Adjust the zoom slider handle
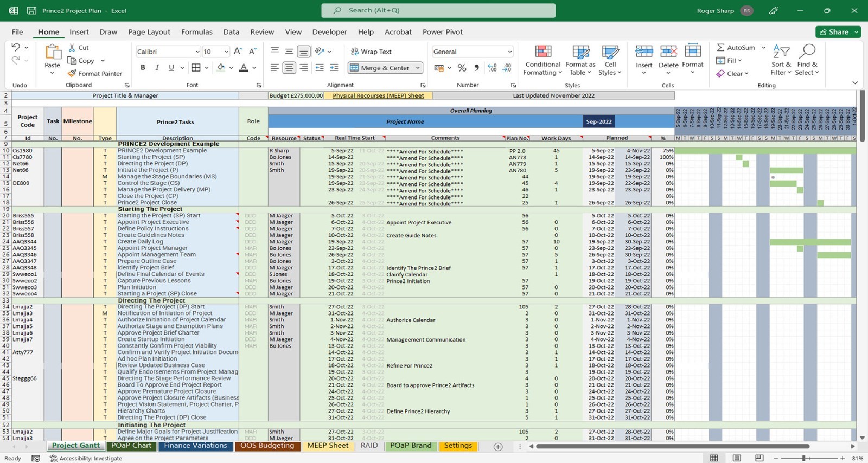Viewport: 868px width, 463px height. click(803, 459)
